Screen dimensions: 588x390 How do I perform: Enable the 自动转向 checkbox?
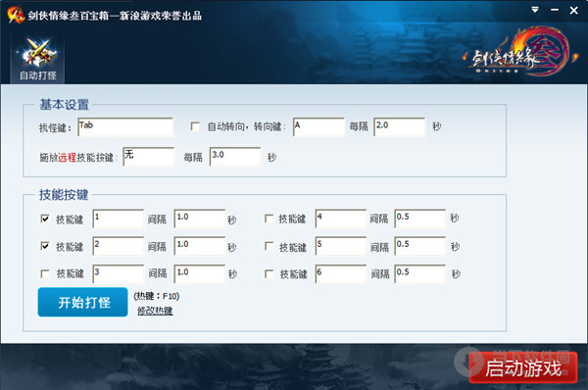tap(195, 126)
